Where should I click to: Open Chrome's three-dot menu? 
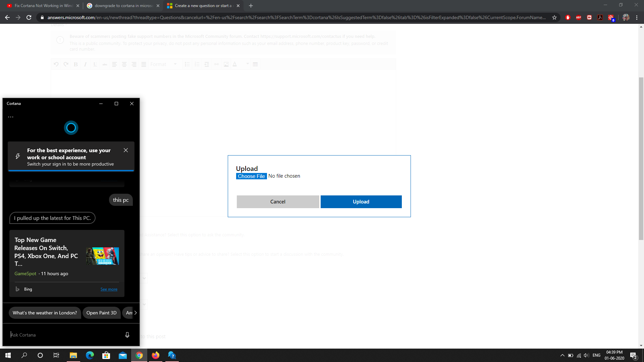tap(637, 17)
